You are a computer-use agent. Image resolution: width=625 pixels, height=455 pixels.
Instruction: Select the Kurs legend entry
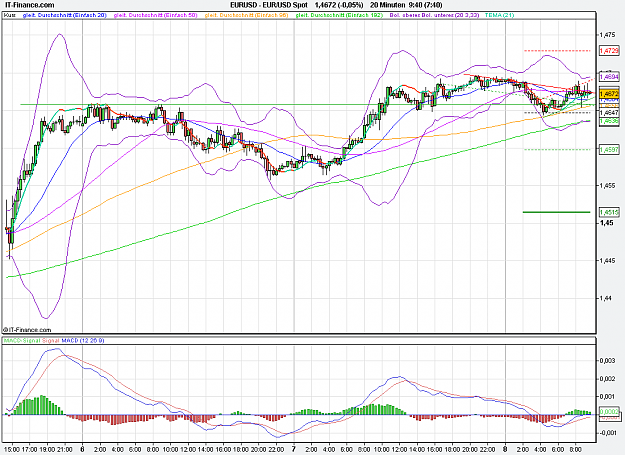pyautogui.click(x=10, y=15)
